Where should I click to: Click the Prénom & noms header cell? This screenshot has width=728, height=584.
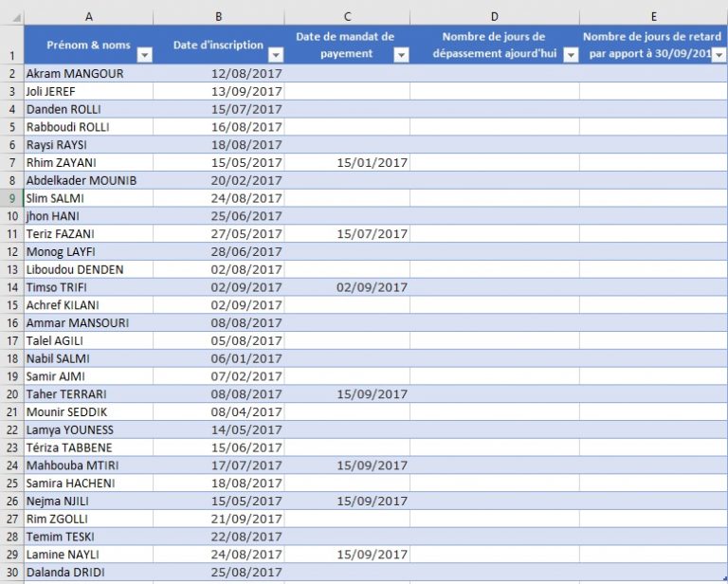click(x=89, y=45)
